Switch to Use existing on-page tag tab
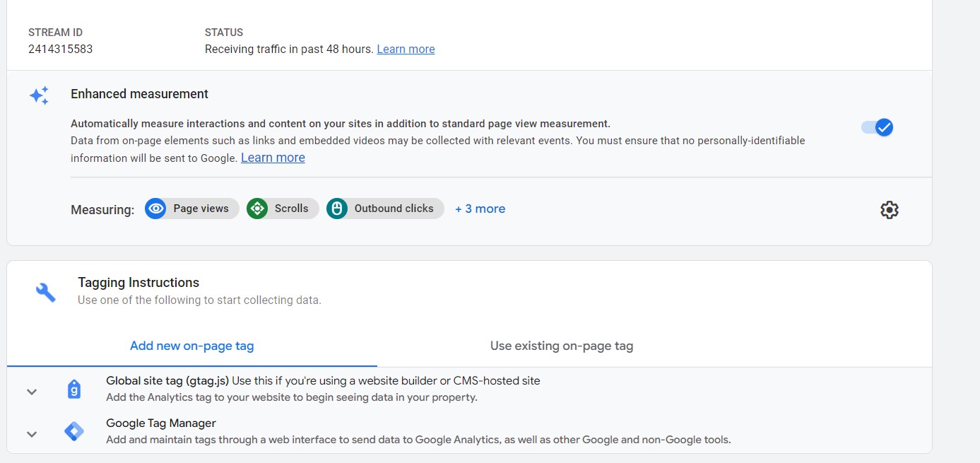The width and height of the screenshot is (980, 463). pyautogui.click(x=562, y=346)
